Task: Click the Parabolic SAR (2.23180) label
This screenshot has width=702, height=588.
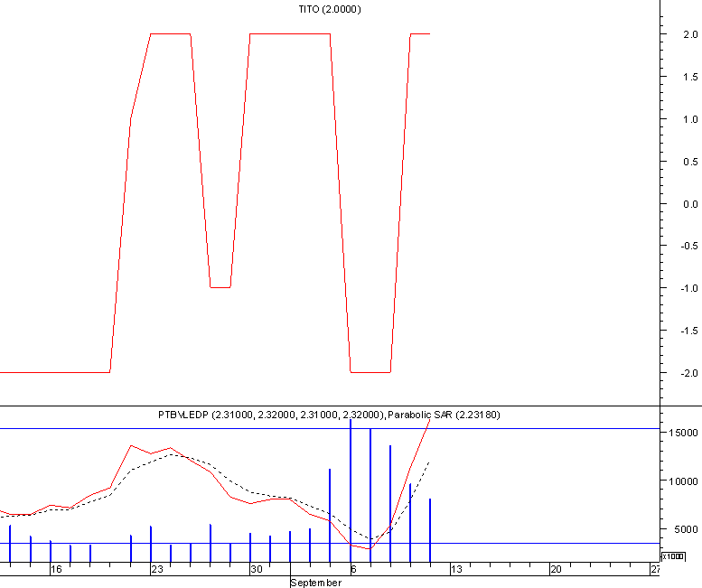Action: [x=444, y=415]
